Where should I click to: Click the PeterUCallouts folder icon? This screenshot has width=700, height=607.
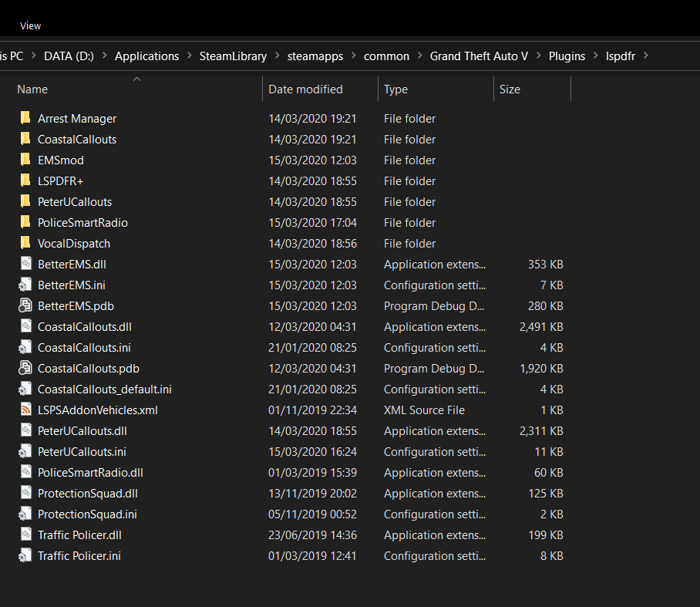click(25, 201)
